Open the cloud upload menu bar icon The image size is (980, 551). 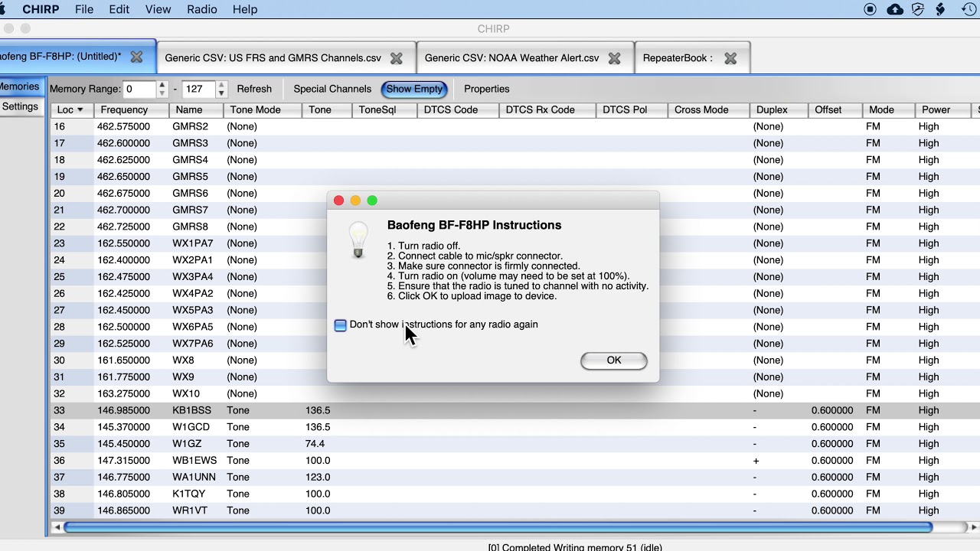click(x=895, y=9)
